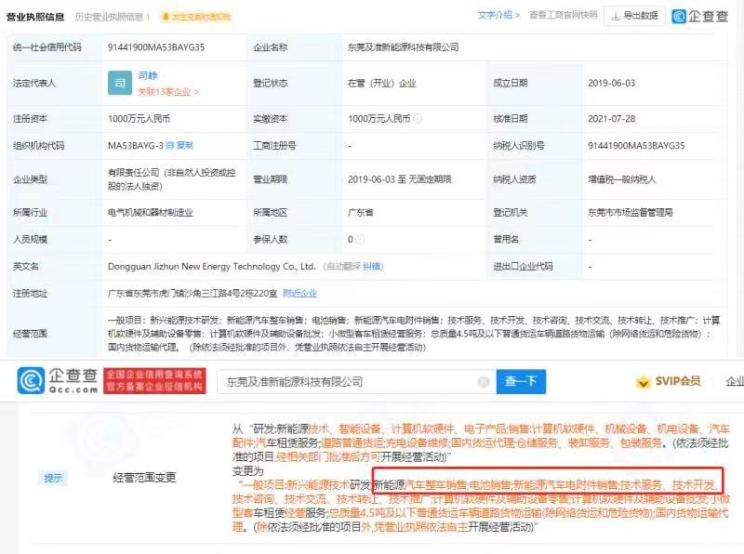Click the 纠错 correction link after English name

[x=373, y=267]
